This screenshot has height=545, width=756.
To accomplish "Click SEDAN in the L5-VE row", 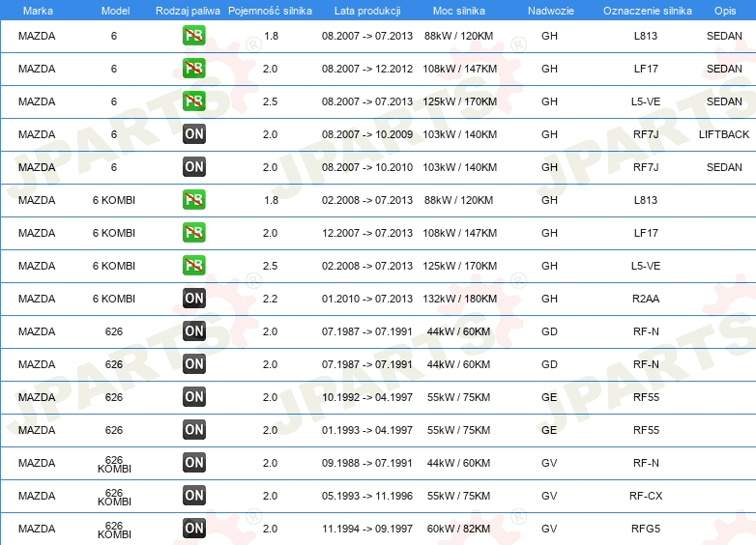I will click(724, 101).
